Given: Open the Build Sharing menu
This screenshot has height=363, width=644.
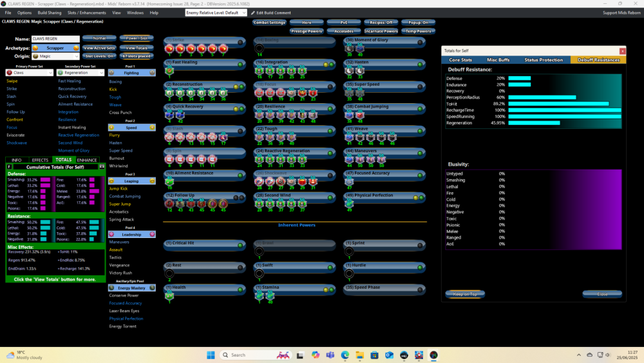Looking at the screenshot, I should (49, 12).
